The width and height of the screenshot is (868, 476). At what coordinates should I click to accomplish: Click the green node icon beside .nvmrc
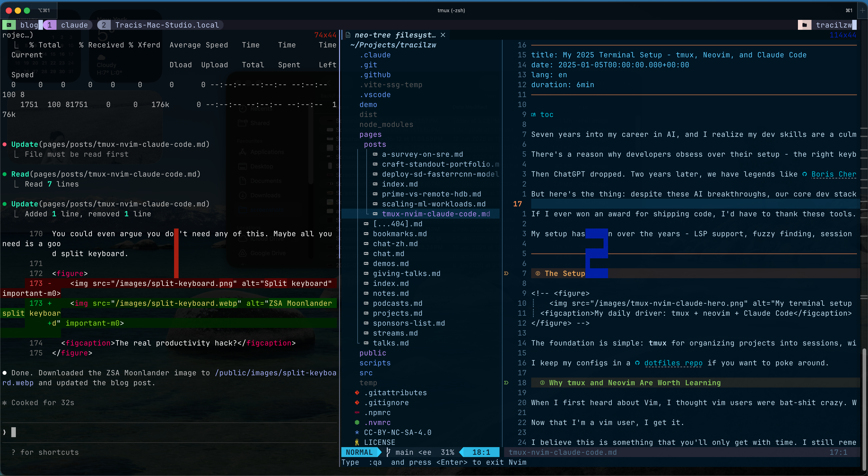[357, 422]
